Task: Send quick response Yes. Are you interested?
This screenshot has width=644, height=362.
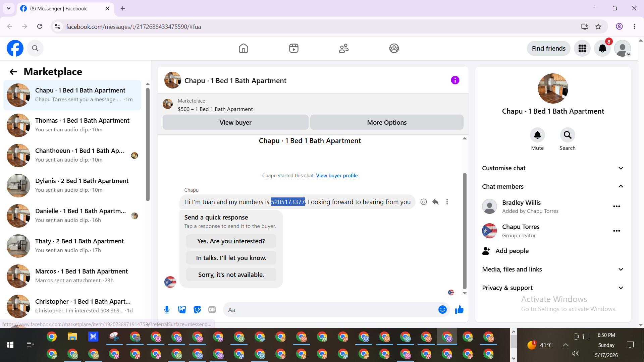Action: pyautogui.click(x=231, y=241)
